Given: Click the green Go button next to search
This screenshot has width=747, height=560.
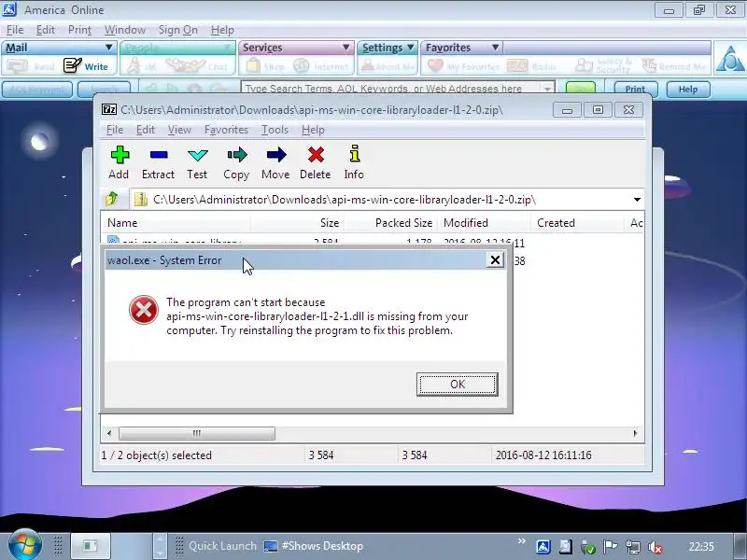Looking at the screenshot, I should coord(580,88).
